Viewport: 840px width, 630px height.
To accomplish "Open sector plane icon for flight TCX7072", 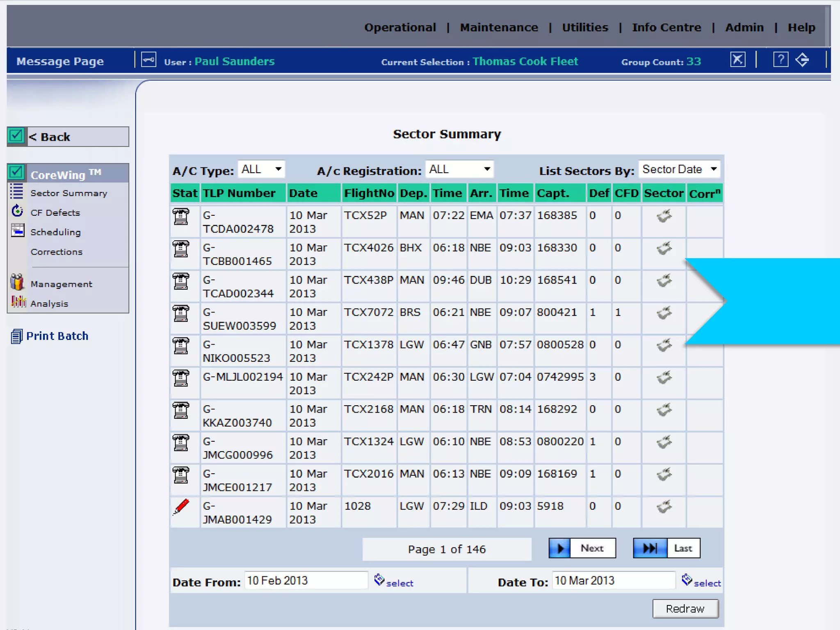I will coord(664,313).
